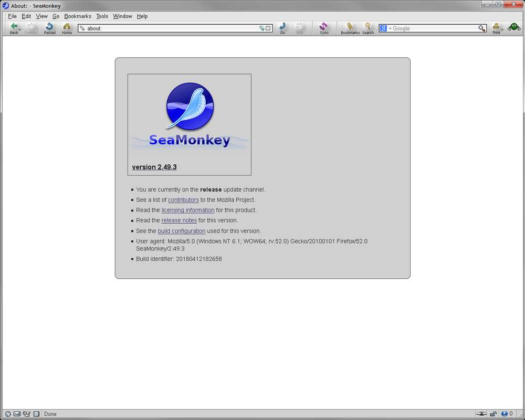Focus the about: address bar field
This screenshot has height=420, width=525.
click(175, 28)
